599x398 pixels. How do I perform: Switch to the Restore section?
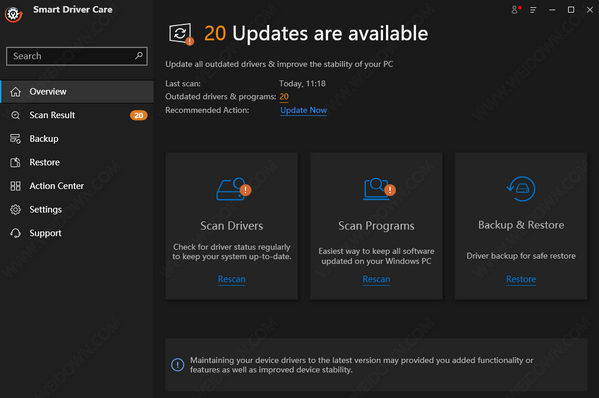coord(77,162)
